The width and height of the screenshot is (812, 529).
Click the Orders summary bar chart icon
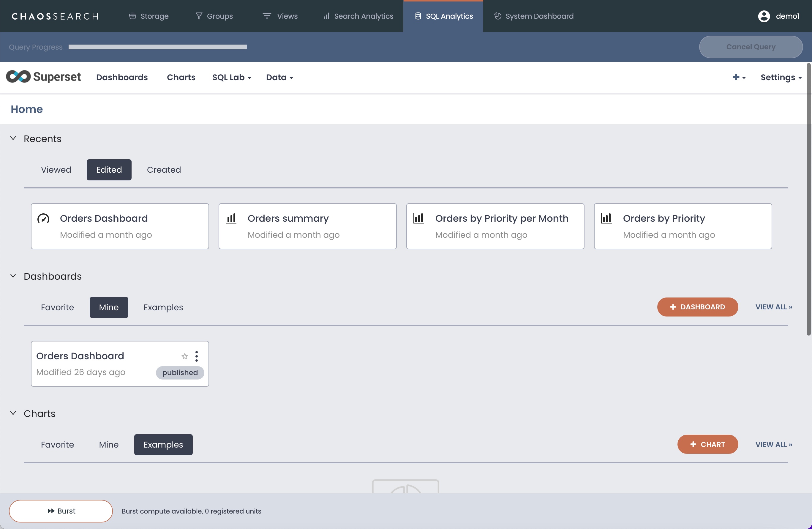(231, 218)
